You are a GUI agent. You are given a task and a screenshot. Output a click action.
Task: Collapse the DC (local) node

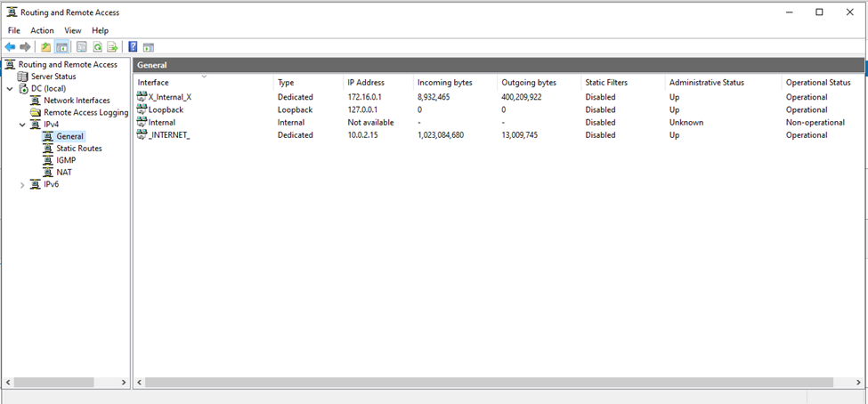pyautogui.click(x=10, y=89)
